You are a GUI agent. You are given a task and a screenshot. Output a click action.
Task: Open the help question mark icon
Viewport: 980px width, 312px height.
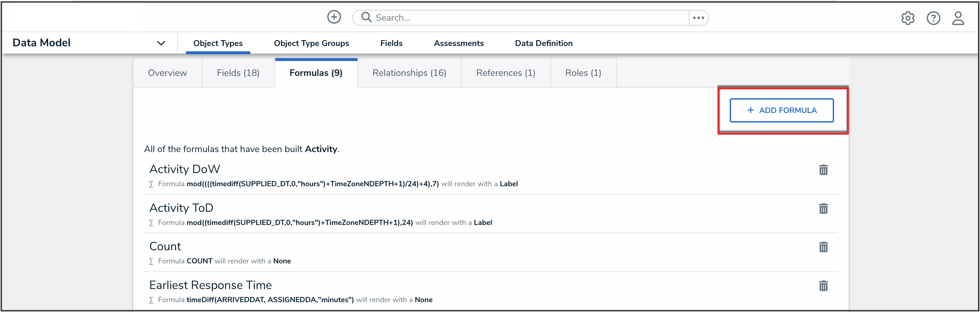[x=933, y=18]
